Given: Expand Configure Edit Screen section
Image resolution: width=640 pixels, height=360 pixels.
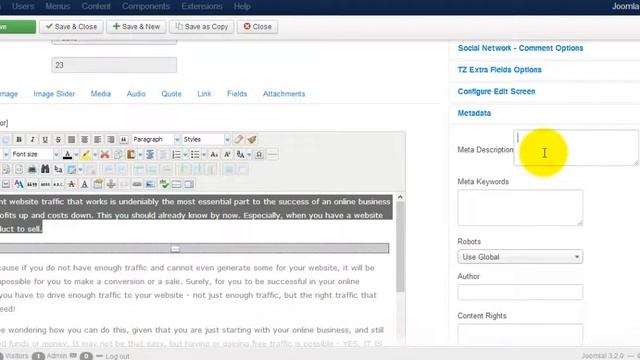Looking at the screenshot, I should (496, 91).
